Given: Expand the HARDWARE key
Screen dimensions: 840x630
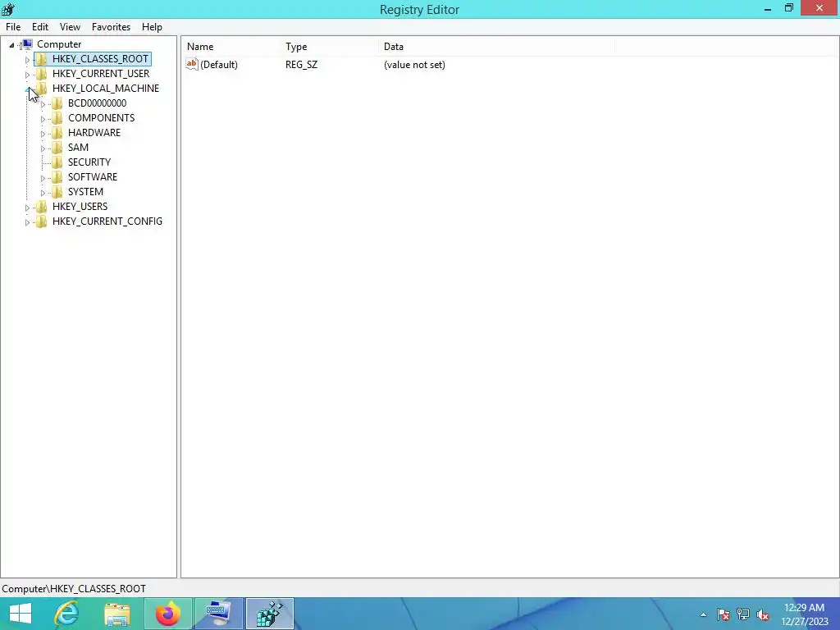Looking at the screenshot, I should click(43, 134).
